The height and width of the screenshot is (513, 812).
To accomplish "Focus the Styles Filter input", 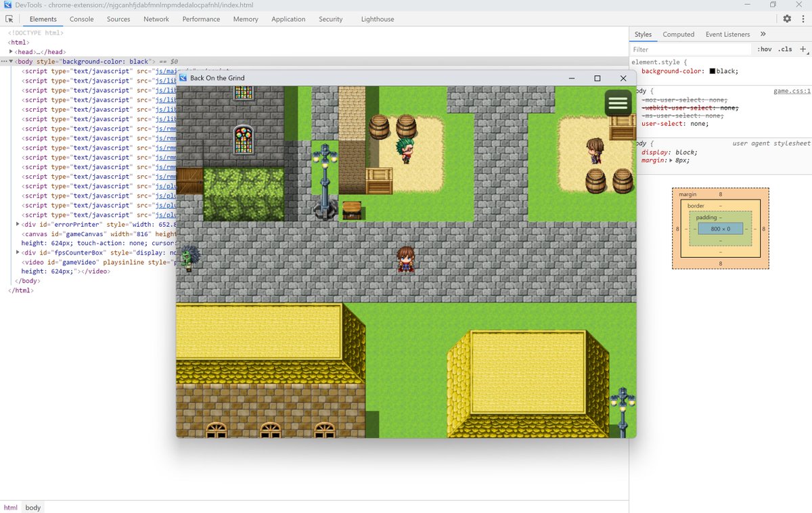I will coord(690,49).
